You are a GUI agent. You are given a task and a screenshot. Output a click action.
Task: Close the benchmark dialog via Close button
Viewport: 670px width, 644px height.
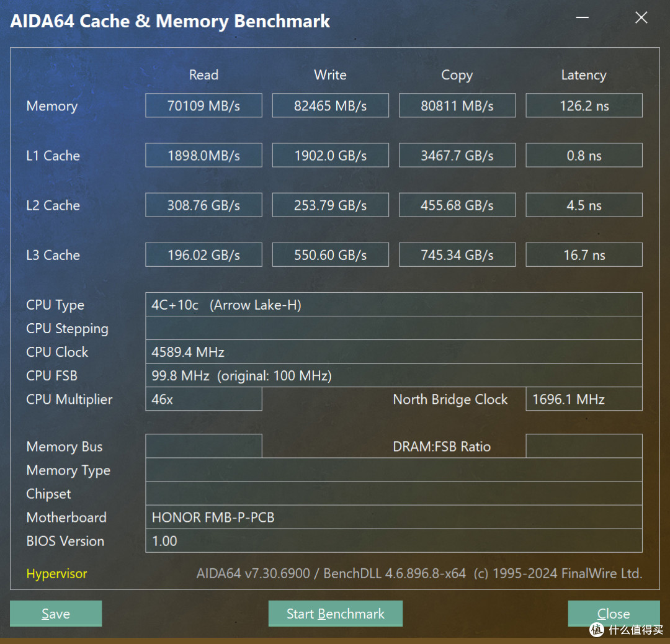[x=614, y=613]
